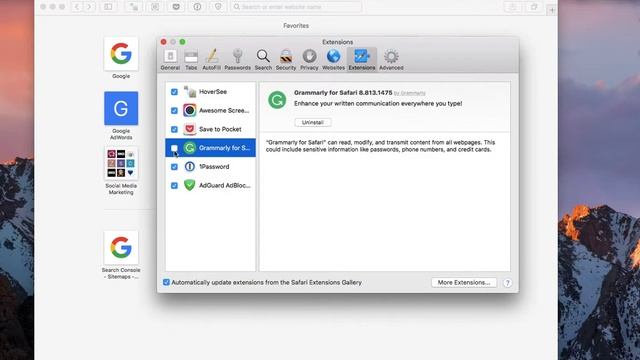Click the 1Password button in the Safari toolbar

click(x=197, y=7)
